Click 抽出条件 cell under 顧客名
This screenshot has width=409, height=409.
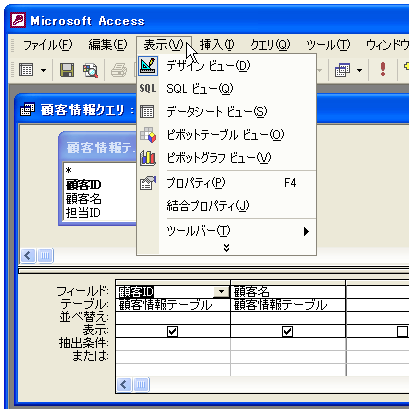tap(288, 344)
